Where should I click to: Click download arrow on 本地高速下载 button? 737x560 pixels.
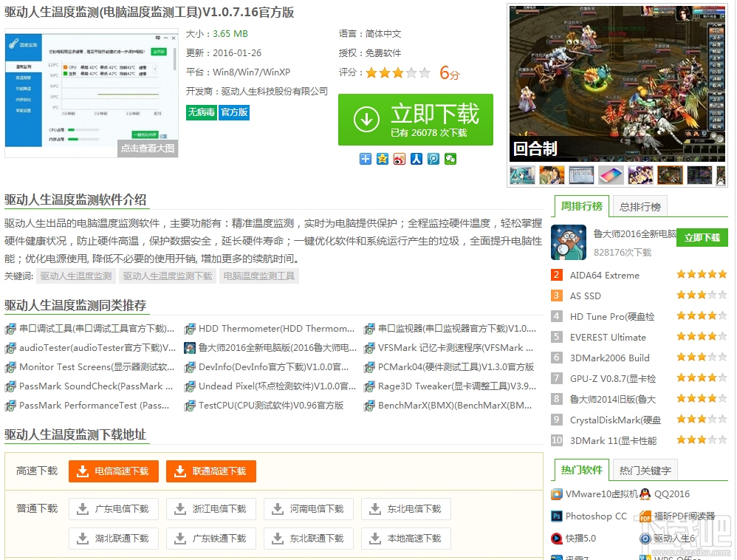tap(375, 539)
